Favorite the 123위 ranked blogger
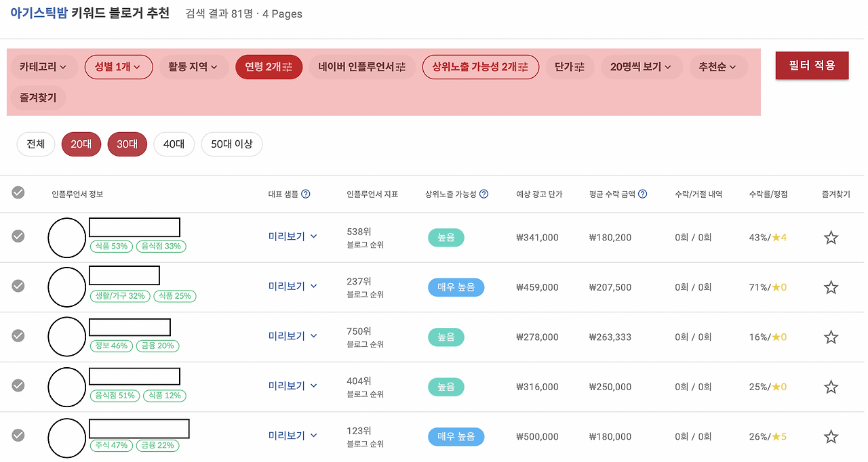Viewport: 868px width, 462px height. click(831, 436)
